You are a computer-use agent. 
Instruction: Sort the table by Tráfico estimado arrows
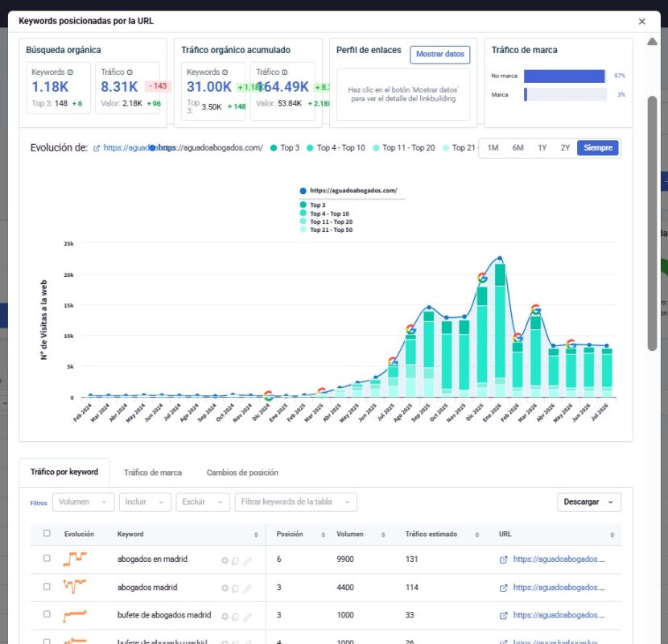(476, 535)
